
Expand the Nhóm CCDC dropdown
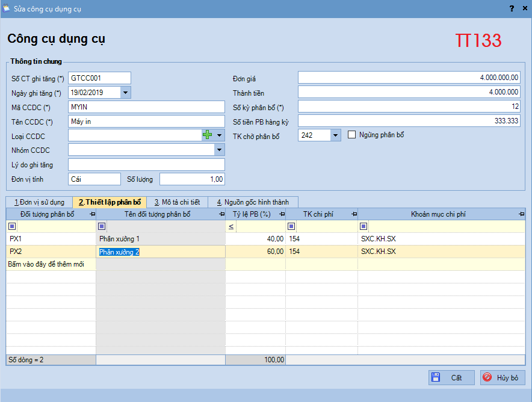220,150
